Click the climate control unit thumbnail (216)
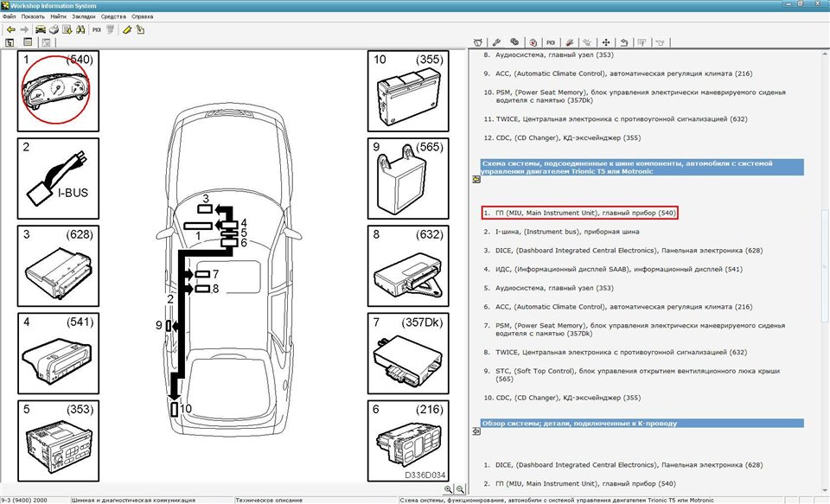The image size is (830, 504). tap(408, 437)
